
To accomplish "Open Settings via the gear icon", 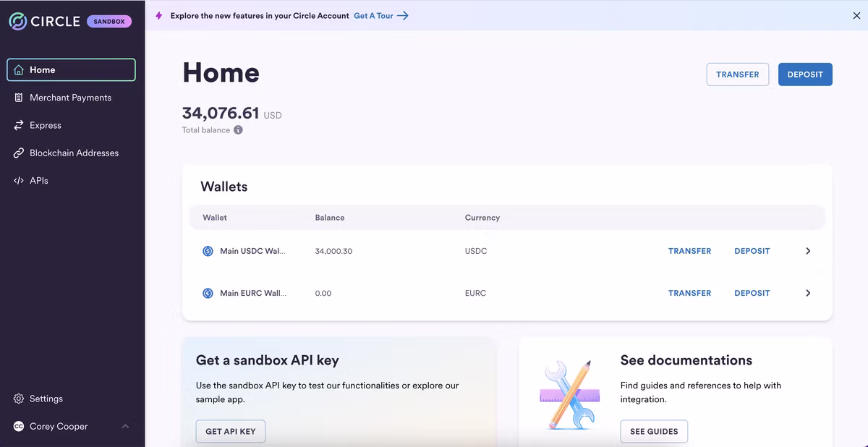I will tap(19, 399).
